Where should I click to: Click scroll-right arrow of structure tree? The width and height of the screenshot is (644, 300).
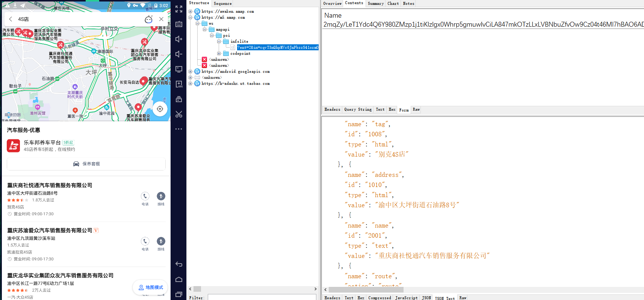click(x=315, y=289)
